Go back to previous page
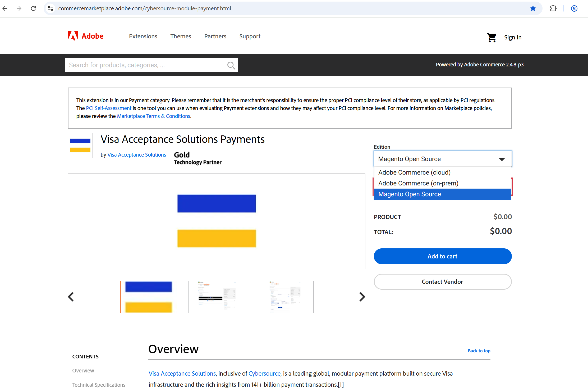Image resolution: width=588 pixels, height=392 pixels. click(x=5, y=8)
